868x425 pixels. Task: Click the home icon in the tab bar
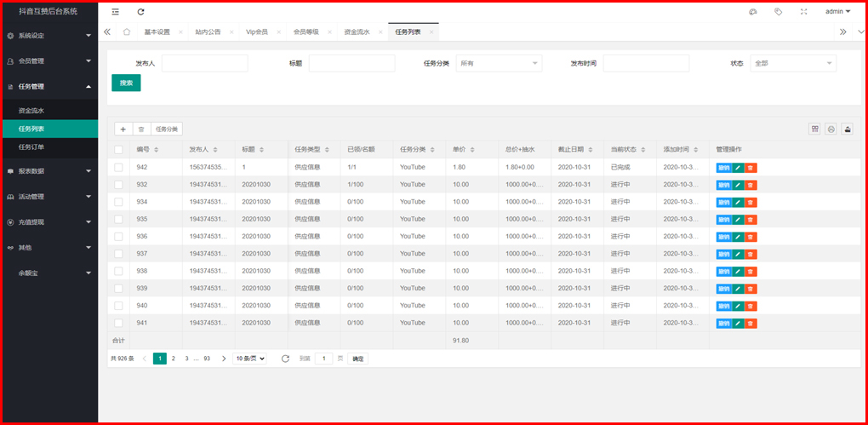click(x=127, y=32)
